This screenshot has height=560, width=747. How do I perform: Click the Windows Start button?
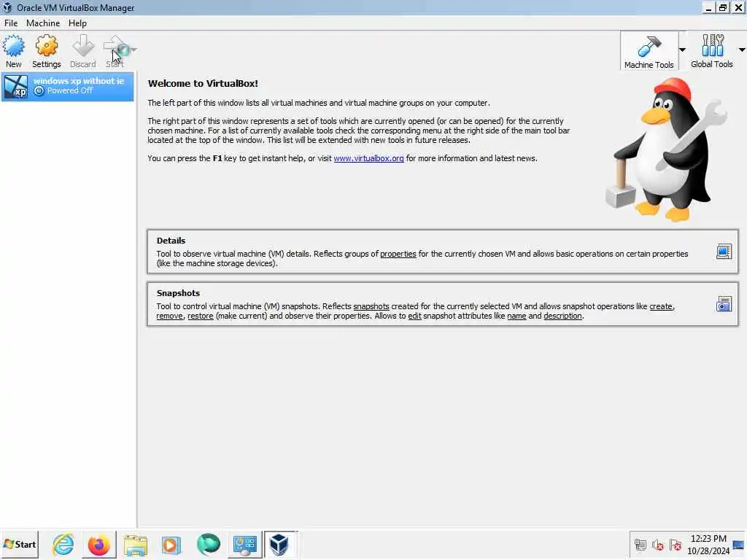pos(20,544)
